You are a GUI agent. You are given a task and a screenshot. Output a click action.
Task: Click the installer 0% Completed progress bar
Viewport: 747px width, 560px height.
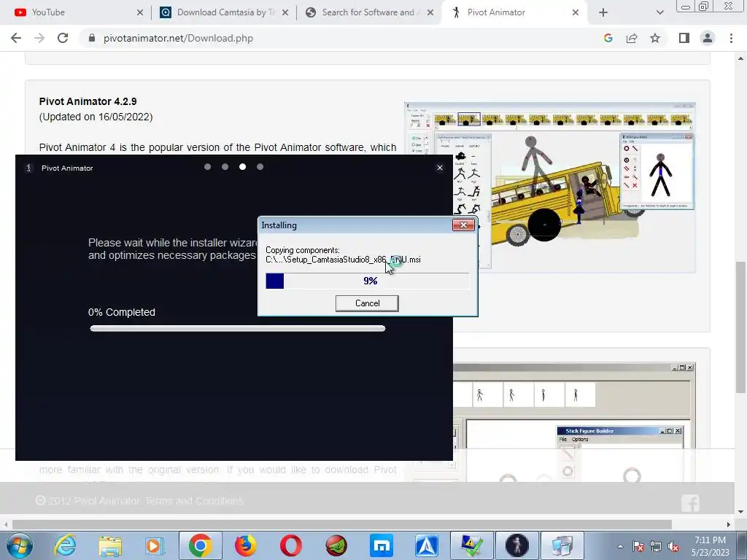click(237, 328)
